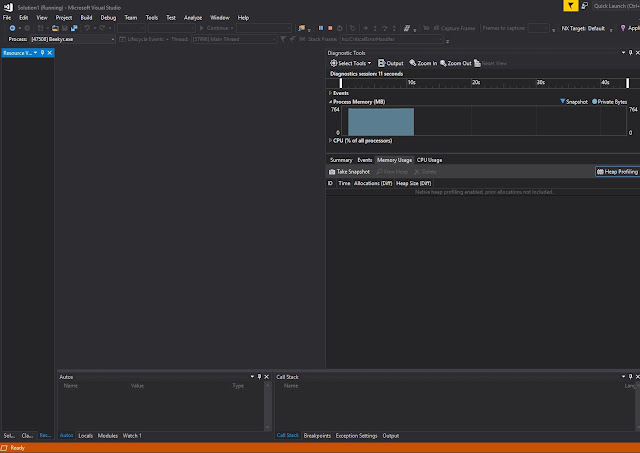640x453 pixels.
Task: Click the left timeline selection handle
Action: click(x=341, y=83)
